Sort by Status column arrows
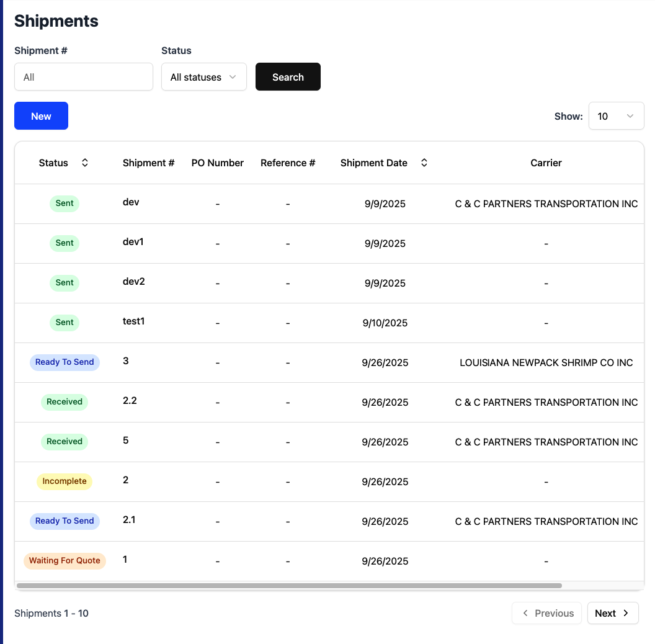Screen dimensions: 655x644 [x=85, y=163]
